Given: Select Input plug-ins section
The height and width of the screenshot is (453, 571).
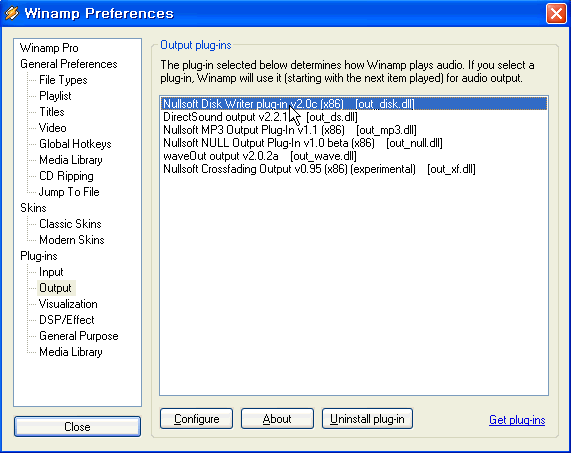Looking at the screenshot, I should click(x=51, y=272).
